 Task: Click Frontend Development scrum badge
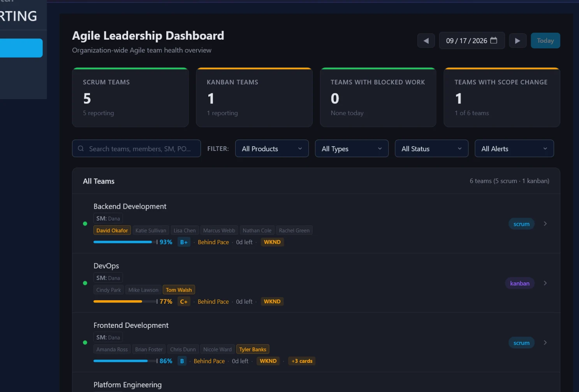point(521,343)
